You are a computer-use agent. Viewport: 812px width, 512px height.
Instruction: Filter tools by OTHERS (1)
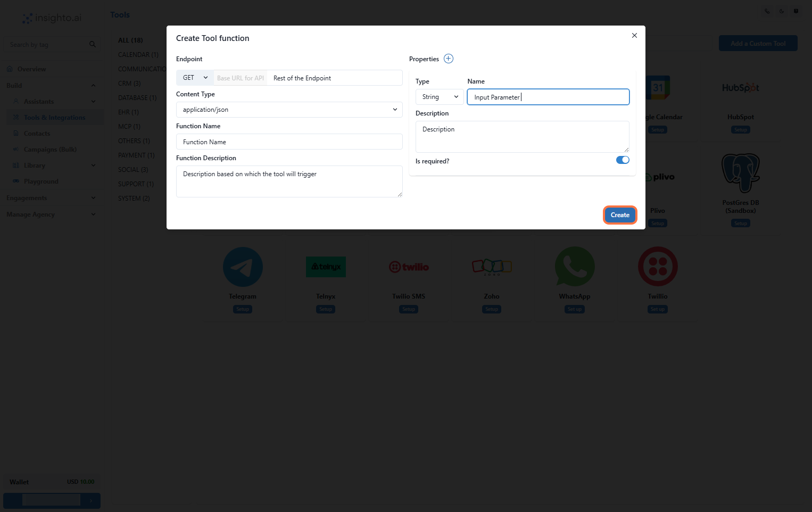pos(134,141)
